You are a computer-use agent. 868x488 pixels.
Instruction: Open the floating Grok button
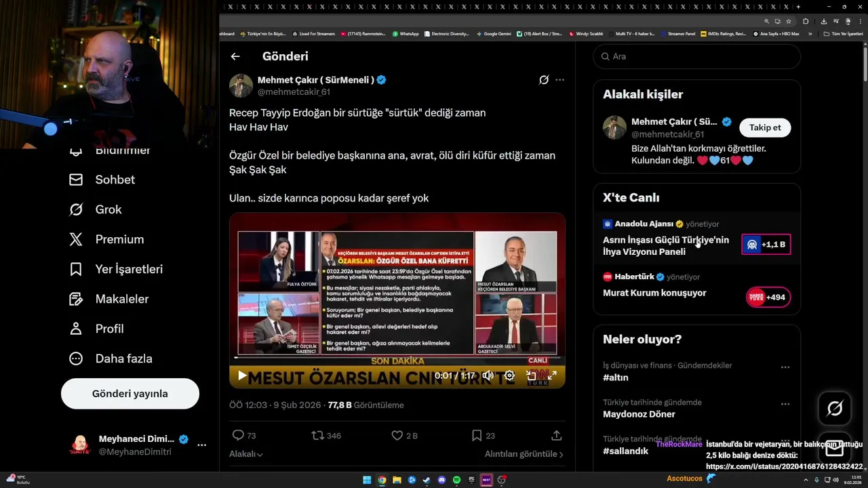(835, 408)
